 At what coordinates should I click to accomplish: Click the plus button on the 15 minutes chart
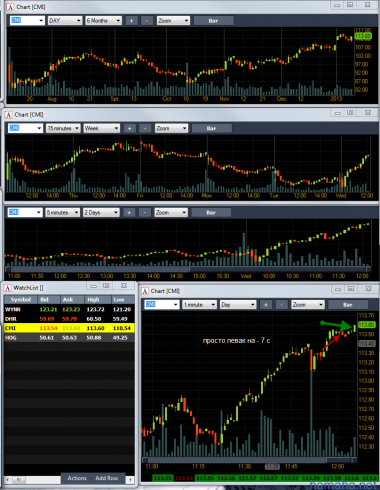click(x=129, y=128)
